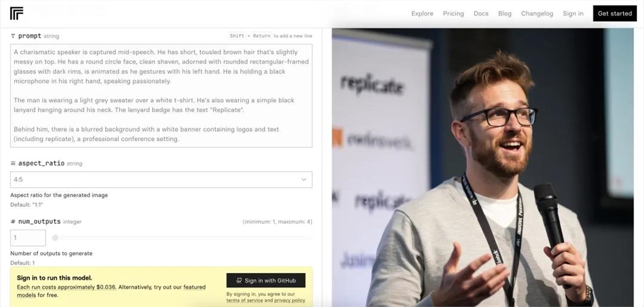Open the Docs navigation link

coord(481,14)
